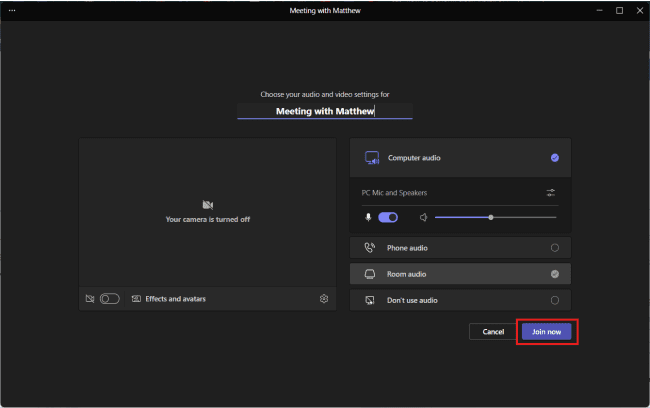Mute the microphone toggle switch
The image size is (650, 408).
388,217
